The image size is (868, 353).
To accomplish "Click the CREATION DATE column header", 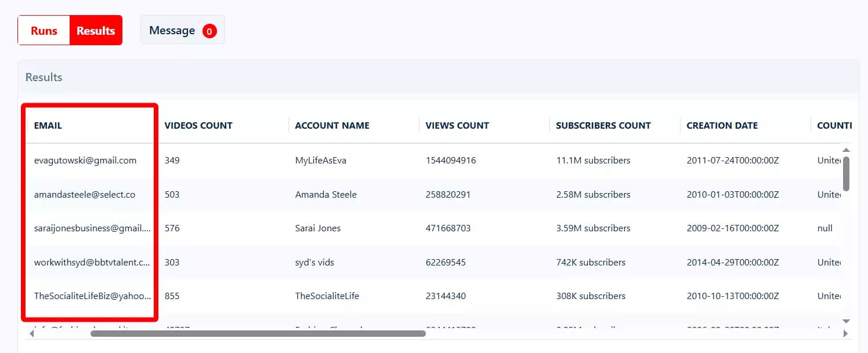I will [x=722, y=125].
